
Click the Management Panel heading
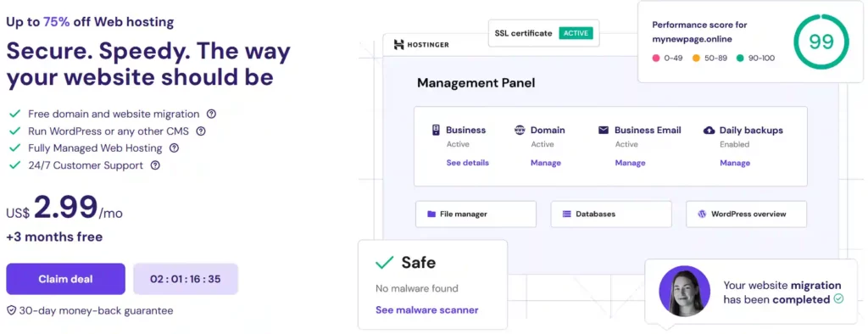(476, 83)
